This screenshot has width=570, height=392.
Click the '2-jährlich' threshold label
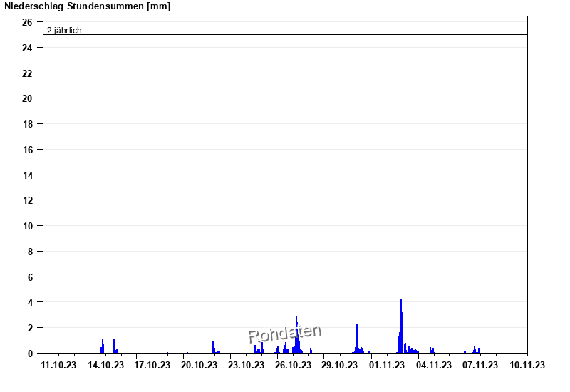pyautogui.click(x=64, y=30)
